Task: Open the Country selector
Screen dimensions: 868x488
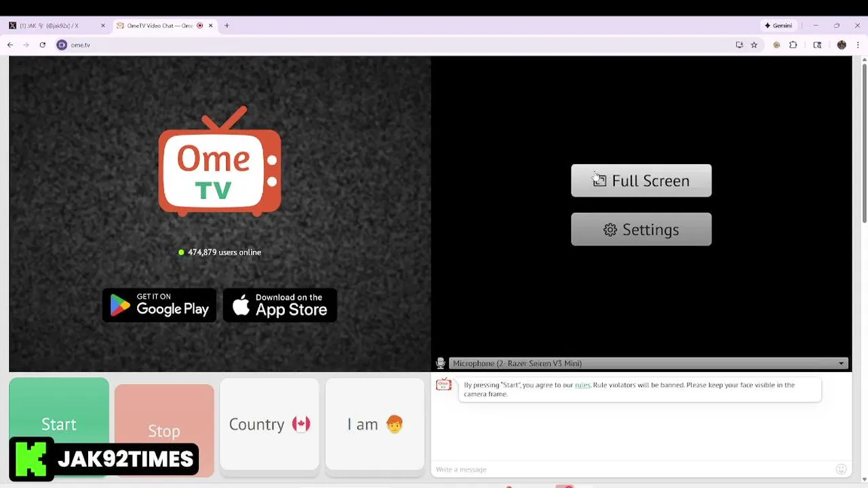Action: coord(269,424)
